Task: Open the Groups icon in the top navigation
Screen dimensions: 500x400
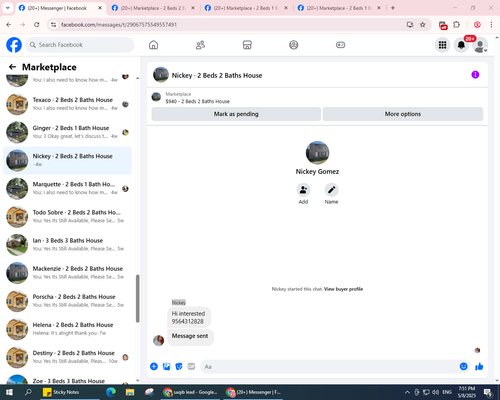Action: pyautogui.click(x=294, y=45)
